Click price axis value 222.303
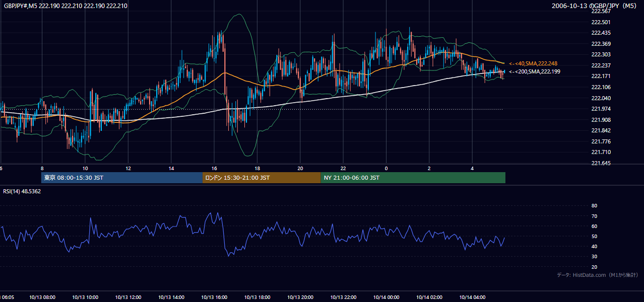Screen dimensions: 644x302 point(601,54)
